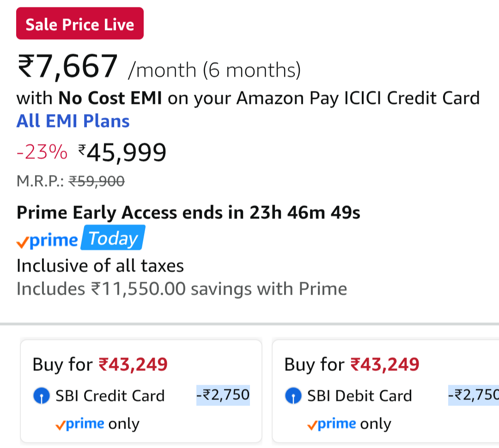Tap prime only logo under SBI Credit Card

(x=97, y=424)
